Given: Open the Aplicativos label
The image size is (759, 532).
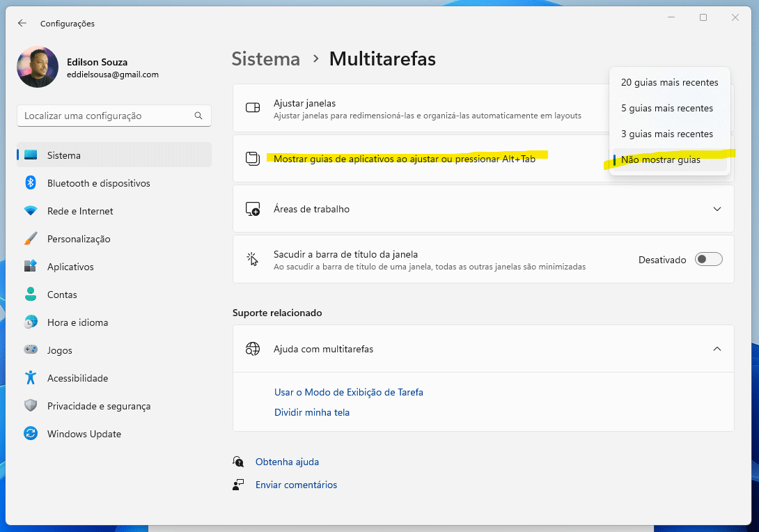Looking at the screenshot, I should [x=70, y=267].
